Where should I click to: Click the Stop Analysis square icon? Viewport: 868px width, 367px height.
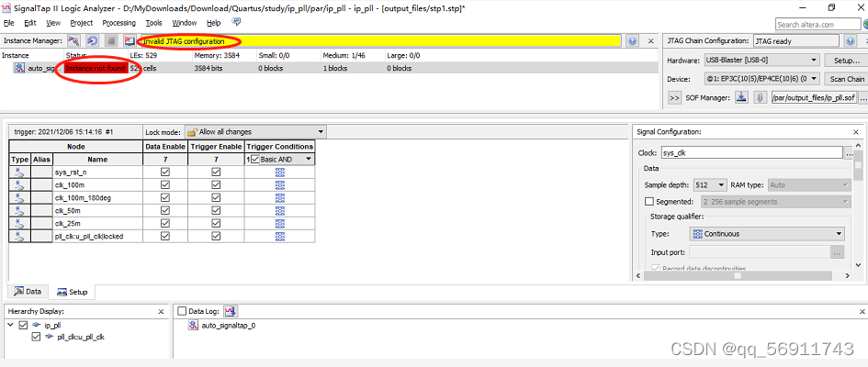111,41
